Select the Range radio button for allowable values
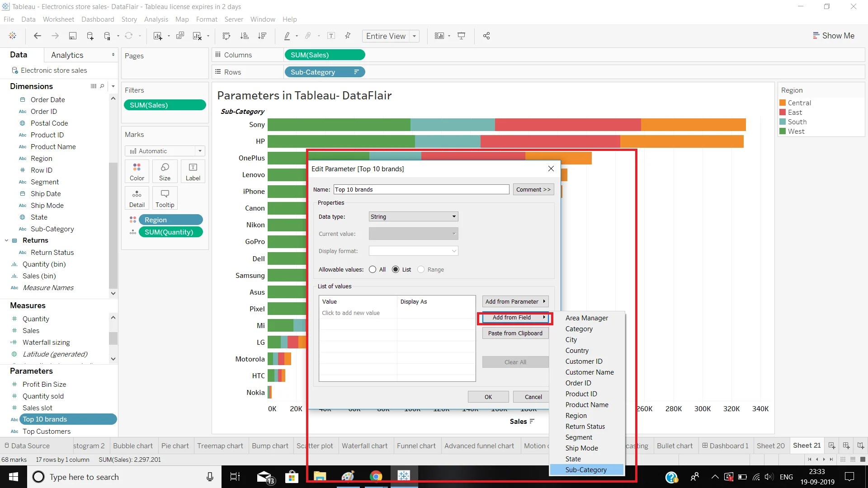Viewport: 868px width, 488px height. [x=422, y=269]
